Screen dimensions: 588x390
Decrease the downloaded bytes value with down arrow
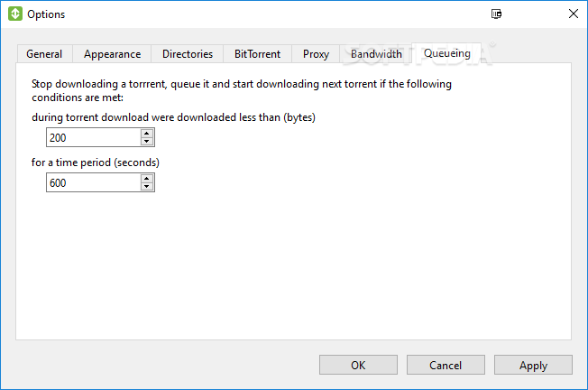pyautogui.click(x=146, y=142)
